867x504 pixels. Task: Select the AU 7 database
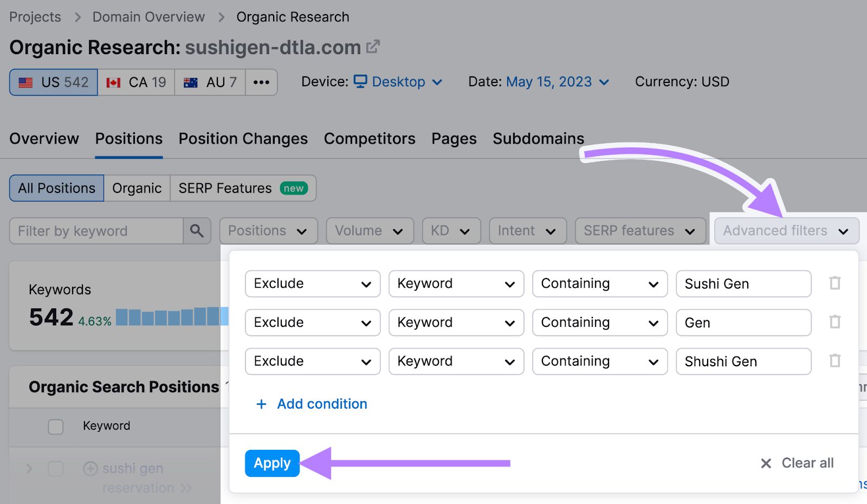point(210,82)
